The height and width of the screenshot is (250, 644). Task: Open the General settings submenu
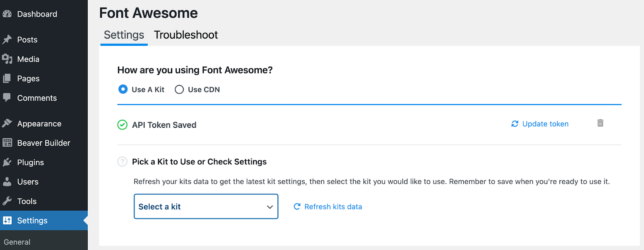point(17,242)
